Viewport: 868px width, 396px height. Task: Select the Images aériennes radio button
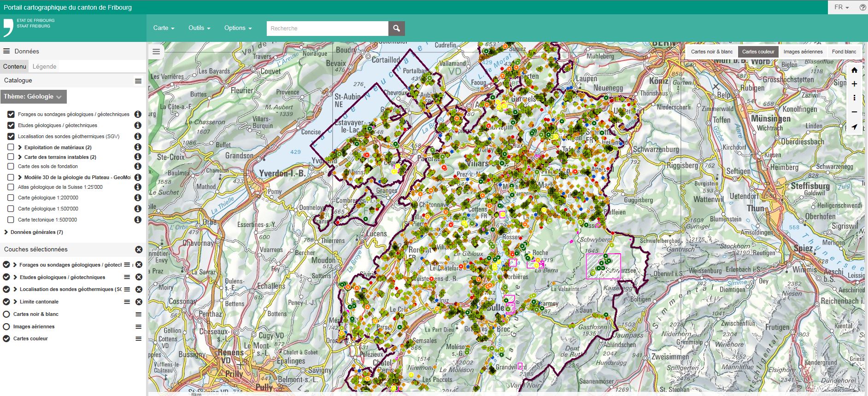[x=6, y=326]
